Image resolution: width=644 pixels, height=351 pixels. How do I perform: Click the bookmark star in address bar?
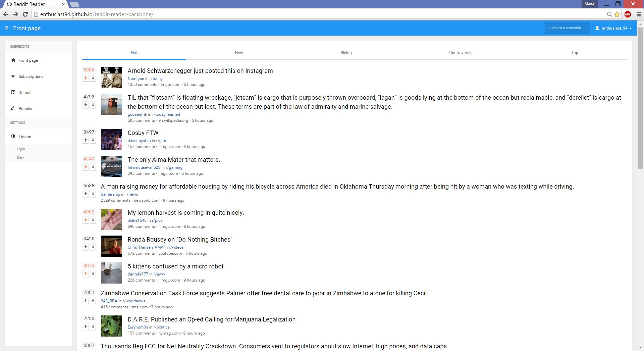[x=618, y=14]
